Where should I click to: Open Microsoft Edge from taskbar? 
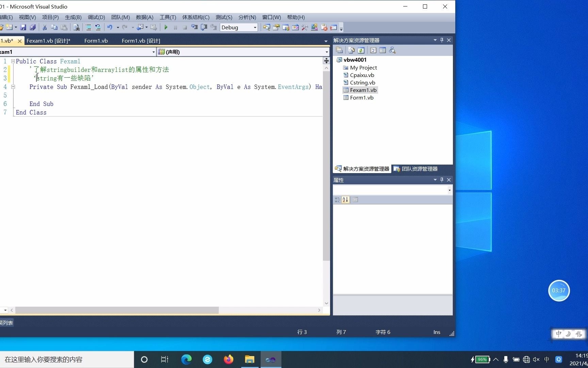(x=186, y=359)
